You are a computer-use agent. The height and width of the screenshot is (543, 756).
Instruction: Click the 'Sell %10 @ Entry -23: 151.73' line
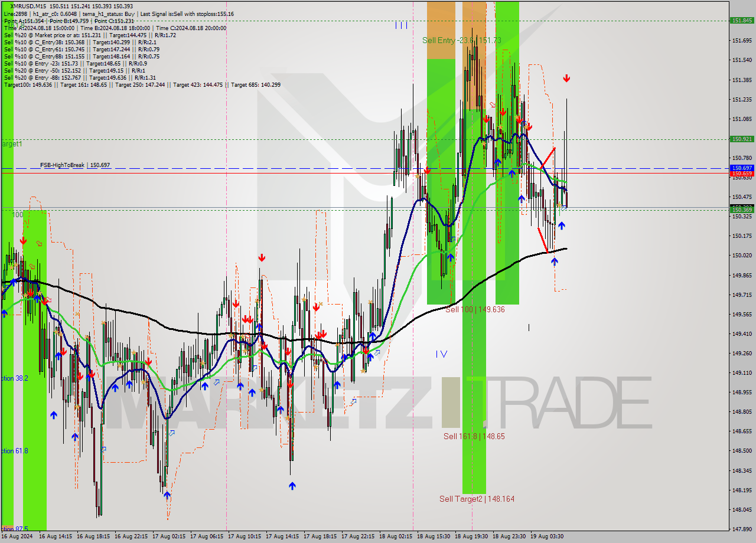[75, 63]
